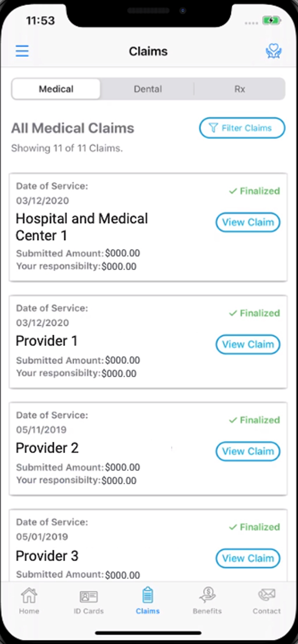This screenshot has width=298, height=644.
Task: Tap the heart-in-hands icon at top right
Action: 274,51
